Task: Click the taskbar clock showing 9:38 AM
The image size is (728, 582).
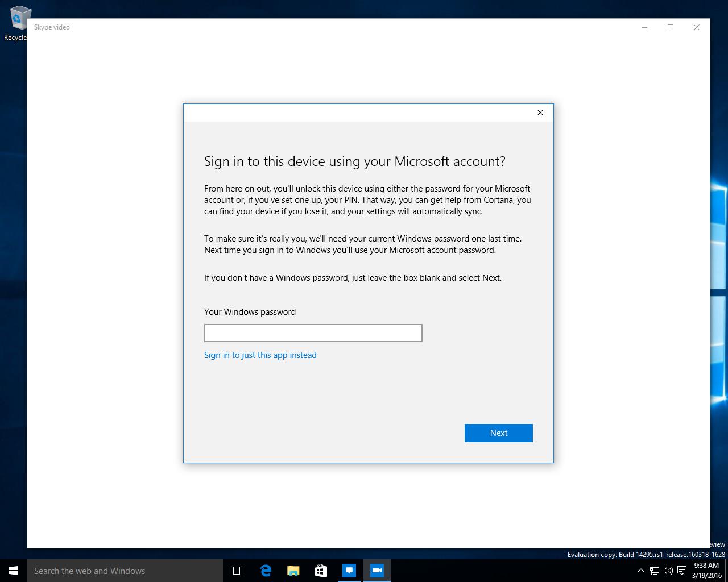Action: tap(706, 571)
